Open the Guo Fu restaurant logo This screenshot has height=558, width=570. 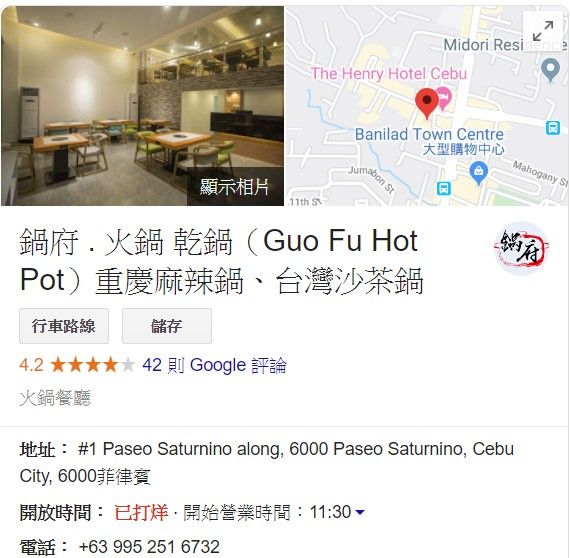[x=522, y=248]
